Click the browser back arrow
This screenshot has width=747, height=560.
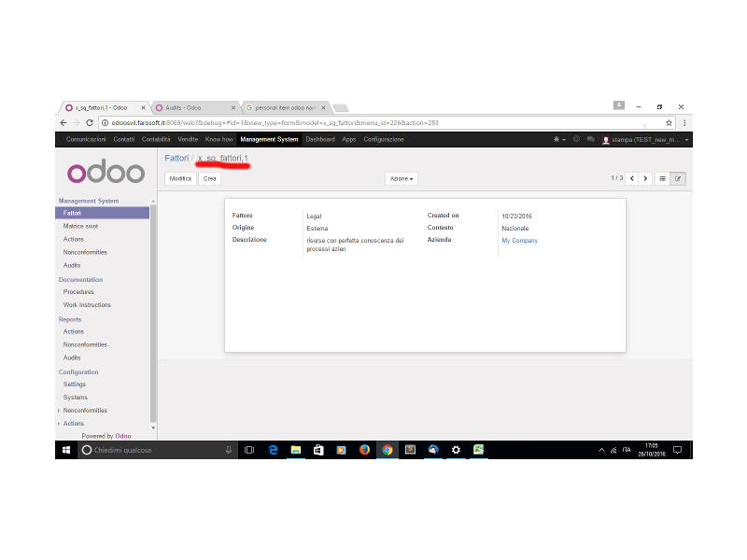(x=63, y=123)
